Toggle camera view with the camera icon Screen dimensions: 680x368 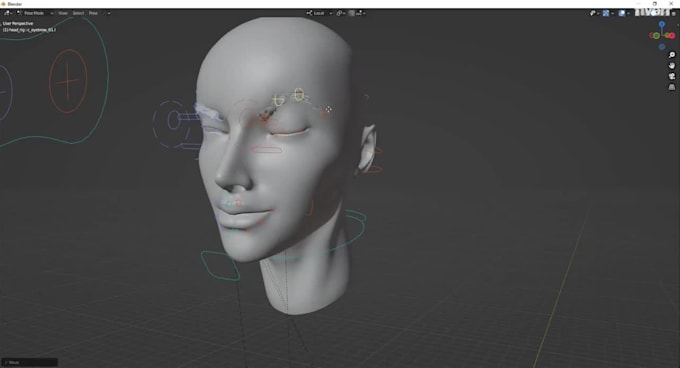[672, 76]
